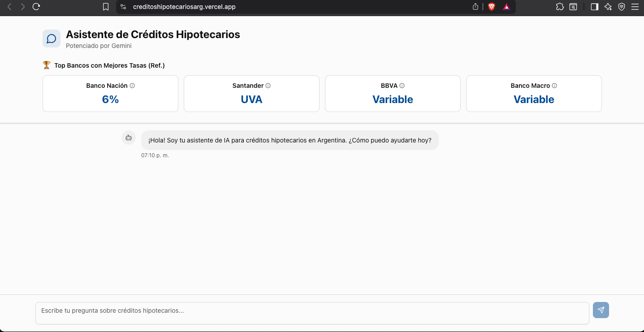Open the browser hamburger menu
This screenshot has width=644, height=332.
(x=635, y=7)
